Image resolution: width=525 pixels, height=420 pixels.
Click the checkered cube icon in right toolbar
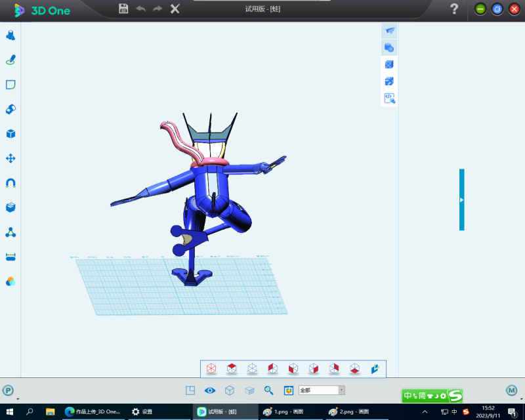(x=389, y=64)
